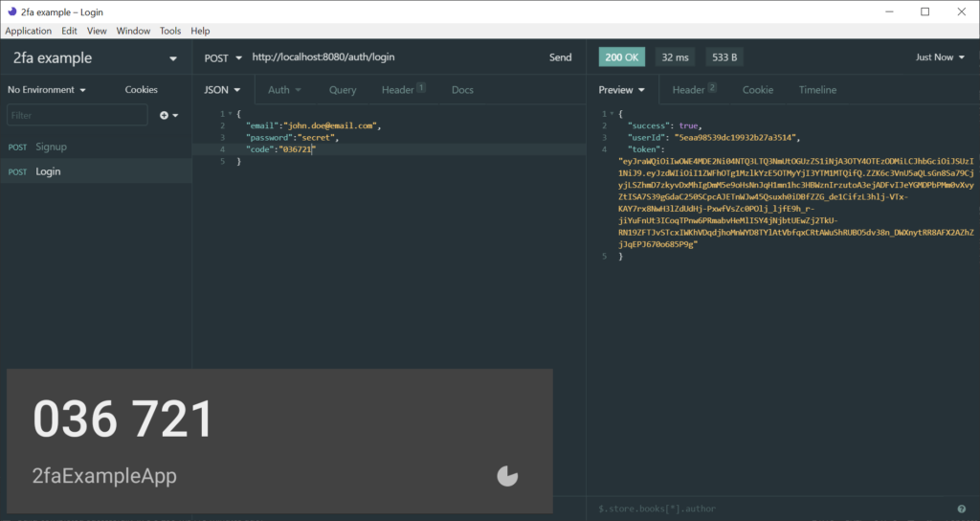
Task: Open the Tools menu
Action: coord(170,31)
